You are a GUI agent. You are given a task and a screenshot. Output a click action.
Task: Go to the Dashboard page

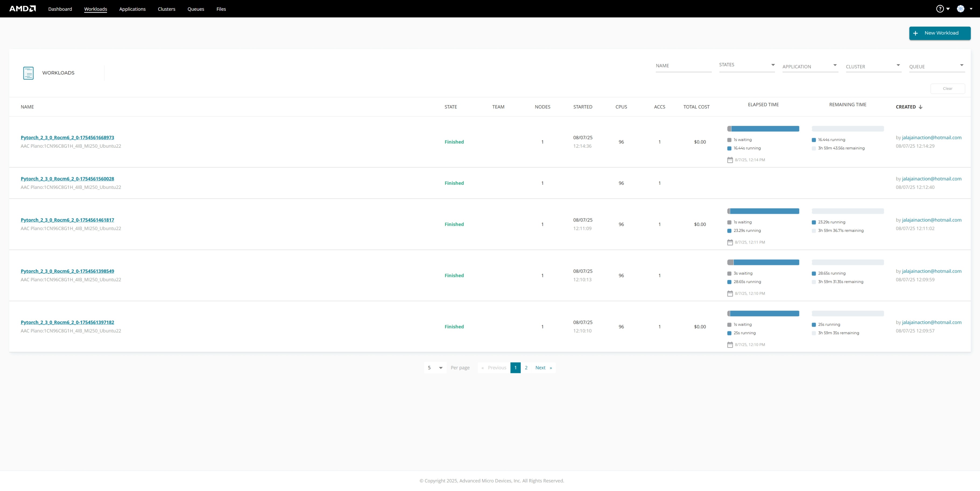point(60,9)
